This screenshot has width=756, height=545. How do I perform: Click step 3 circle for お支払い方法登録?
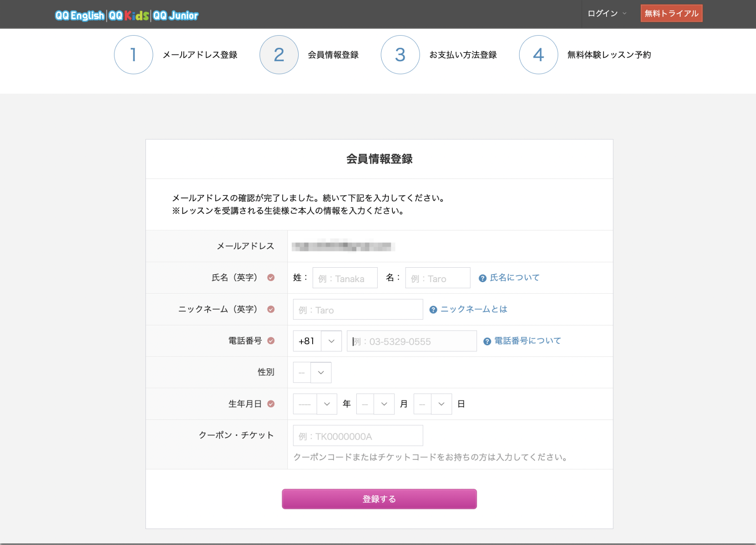tap(400, 54)
